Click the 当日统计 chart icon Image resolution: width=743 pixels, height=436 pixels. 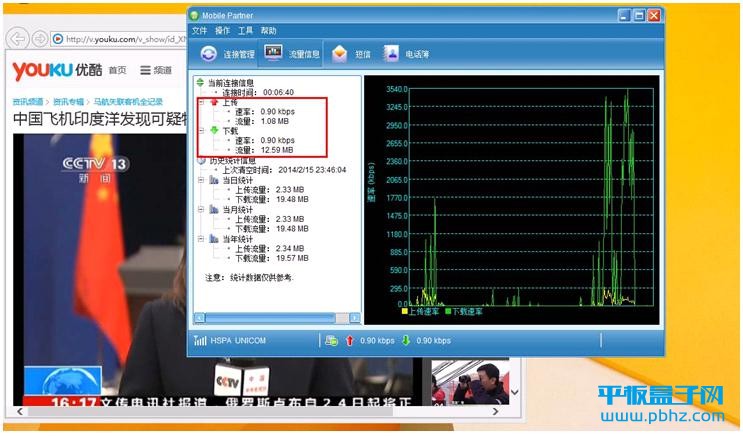pyautogui.click(x=214, y=180)
